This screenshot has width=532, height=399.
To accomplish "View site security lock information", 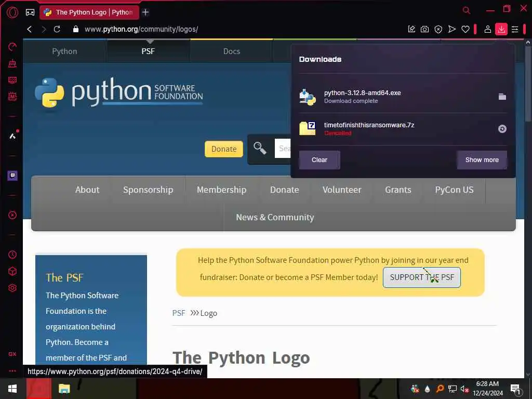I will point(76,29).
